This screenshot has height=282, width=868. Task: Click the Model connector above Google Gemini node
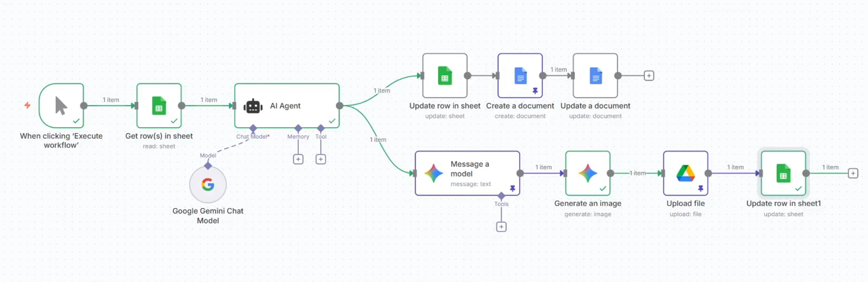coord(208,166)
